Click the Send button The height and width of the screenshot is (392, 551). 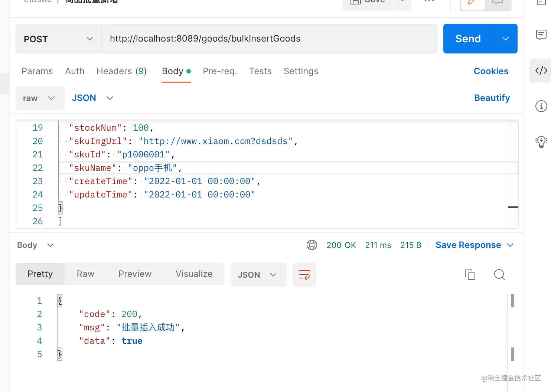click(468, 39)
